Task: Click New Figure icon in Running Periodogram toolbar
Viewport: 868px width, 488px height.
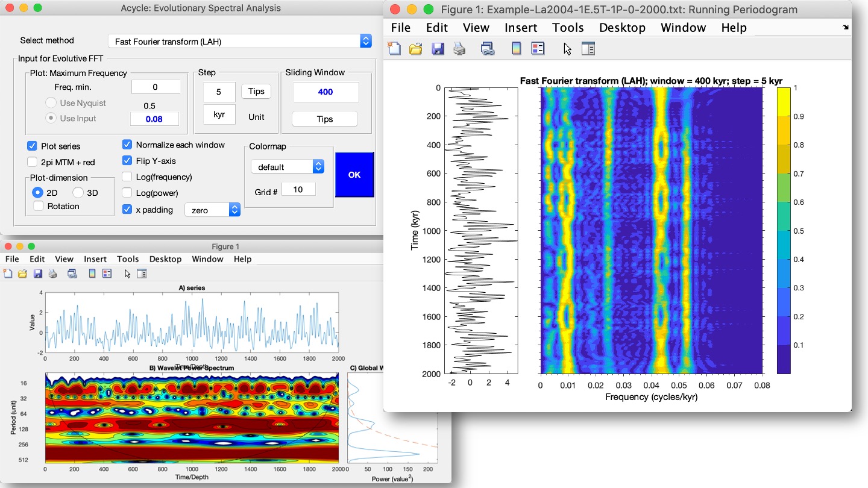Action: pyautogui.click(x=394, y=49)
